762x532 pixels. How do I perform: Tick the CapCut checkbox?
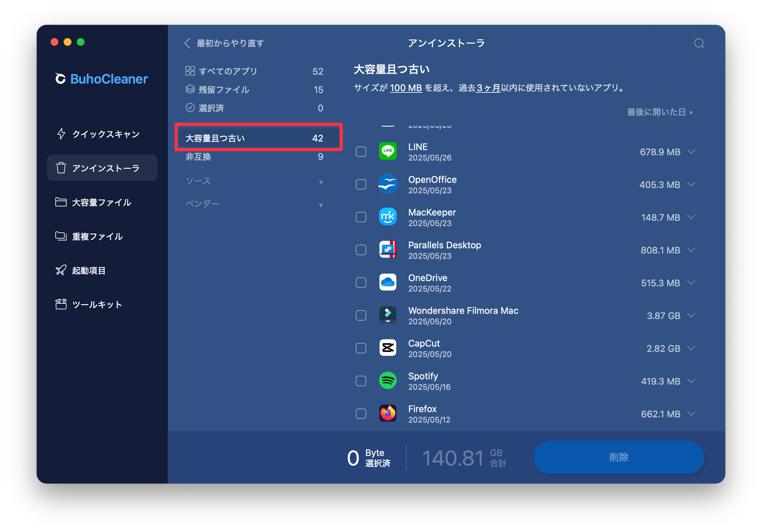361,348
